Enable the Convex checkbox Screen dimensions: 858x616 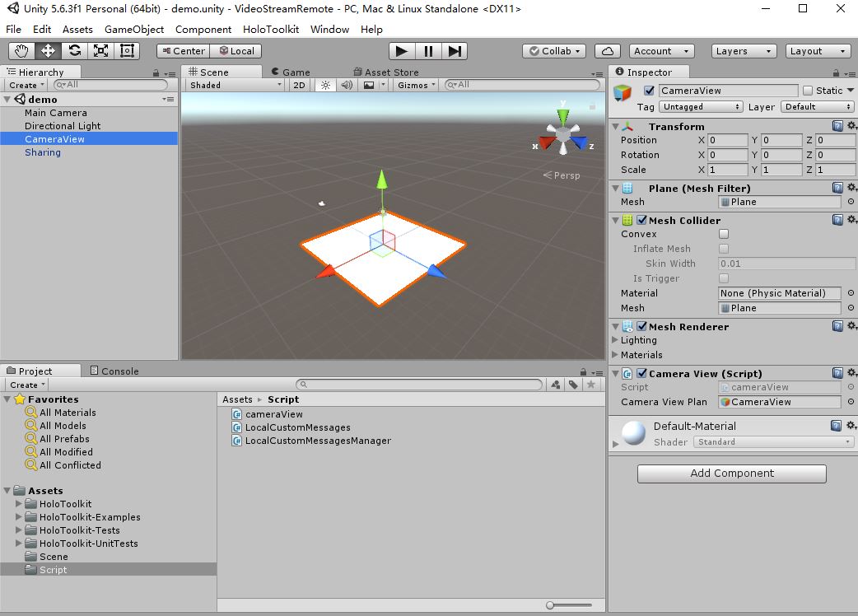point(724,234)
